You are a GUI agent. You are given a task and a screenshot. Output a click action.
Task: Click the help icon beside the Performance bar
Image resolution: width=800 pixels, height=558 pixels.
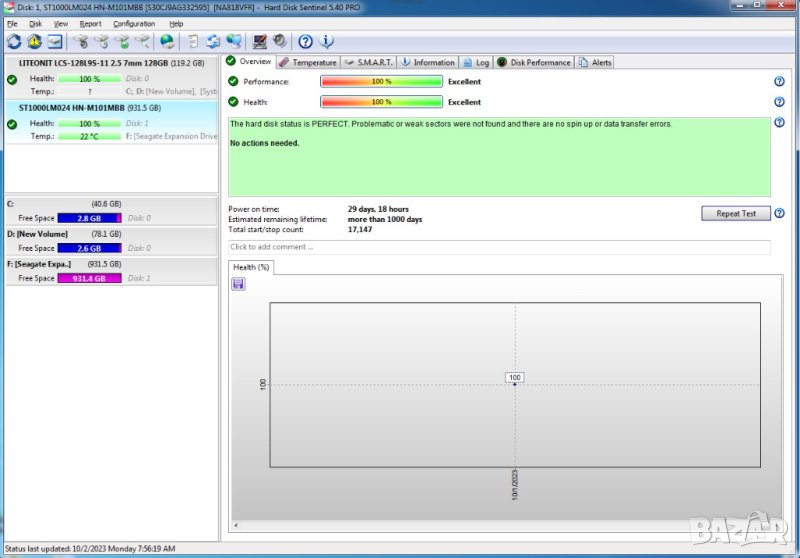pos(779,82)
